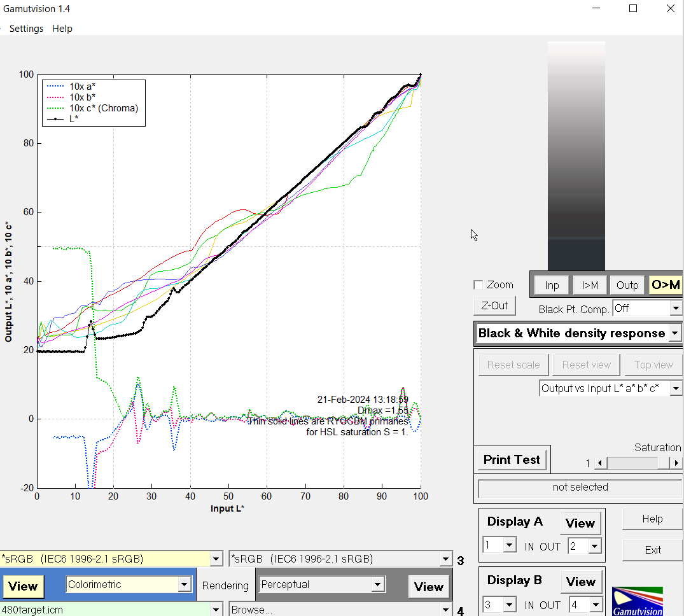The width and height of the screenshot is (684, 616).
Task: Open the Settings menu
Action: 26,29
